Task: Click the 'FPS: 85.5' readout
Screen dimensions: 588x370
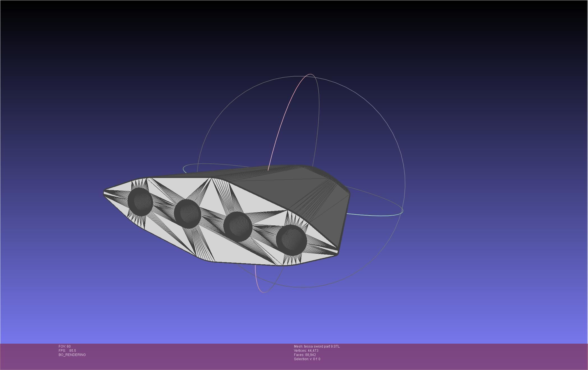Action: click(67, 351)
